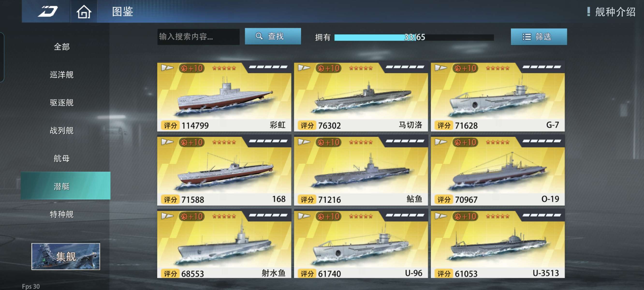Click the exclamation icon beside 舰种介绍
This screenshot has height=290, width=644.
click(x=588, y=12)
